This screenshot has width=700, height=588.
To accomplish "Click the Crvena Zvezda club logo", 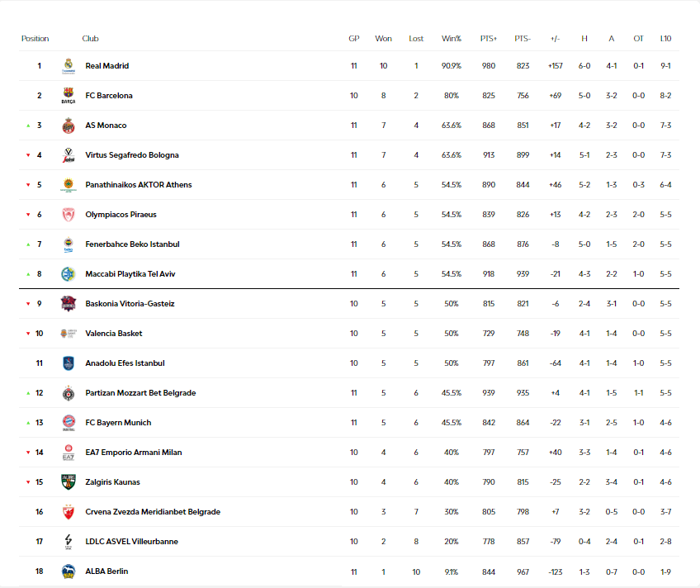I will [x=69, y=512].
